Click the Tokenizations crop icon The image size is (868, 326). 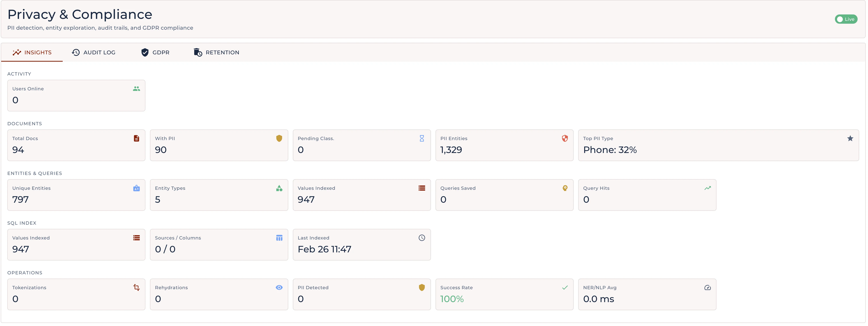(136, 287)
